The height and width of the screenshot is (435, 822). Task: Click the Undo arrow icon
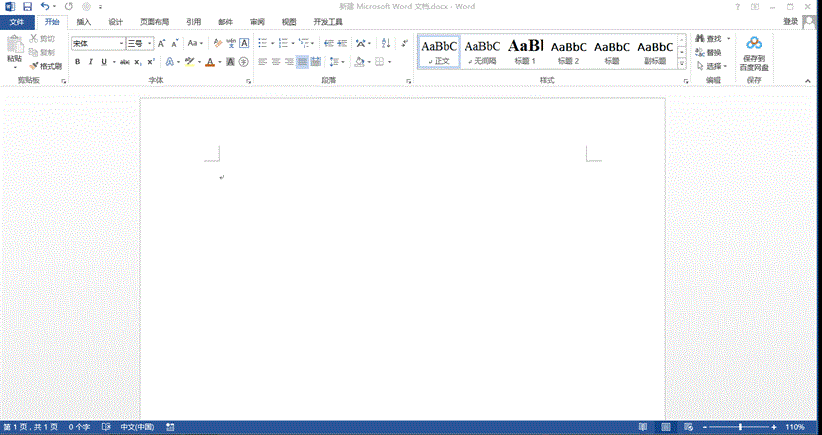click(x=44, y=7)
